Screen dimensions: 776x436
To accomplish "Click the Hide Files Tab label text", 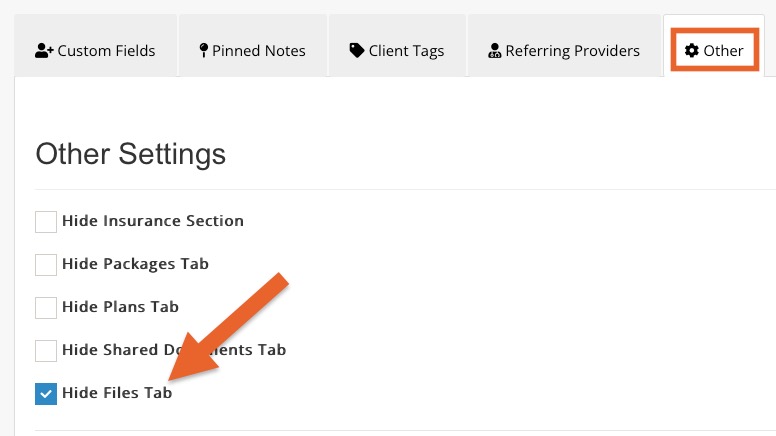I will pyautogui.click(x=117, y=393).
